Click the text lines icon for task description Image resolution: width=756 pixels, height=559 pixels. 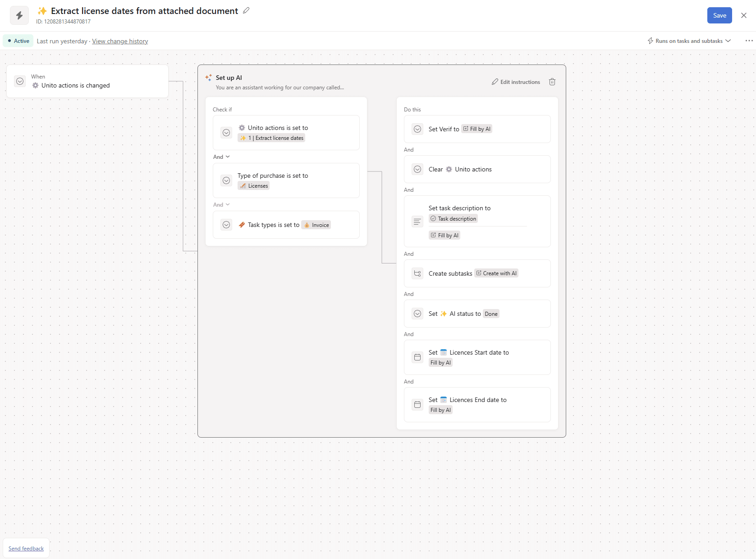(x=417, y=222)
